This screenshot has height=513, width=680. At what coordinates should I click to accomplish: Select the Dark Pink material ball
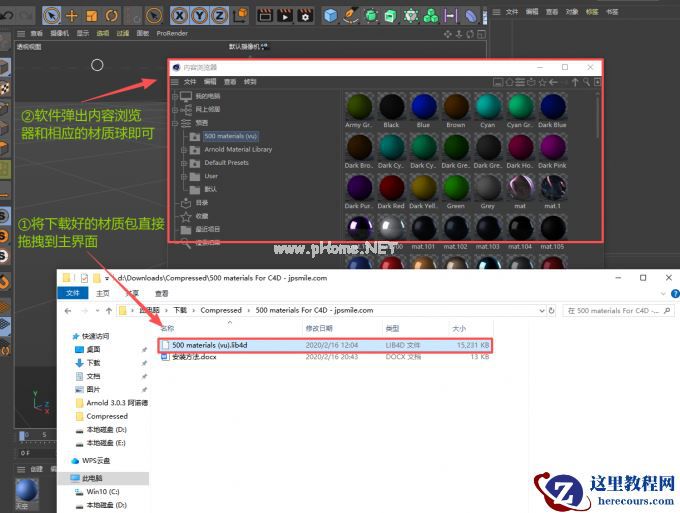pyautogui.click(x=552, y=151)
